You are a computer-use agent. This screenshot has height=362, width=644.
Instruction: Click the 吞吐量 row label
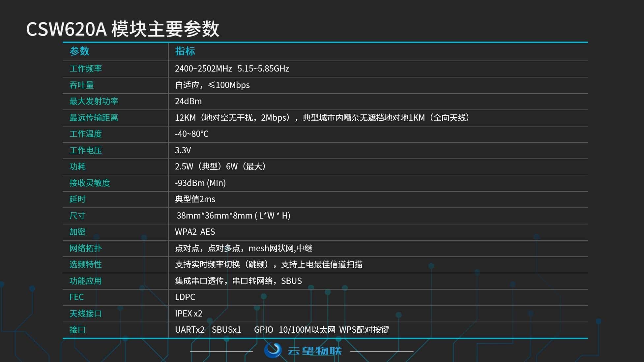tap(81, 85)
